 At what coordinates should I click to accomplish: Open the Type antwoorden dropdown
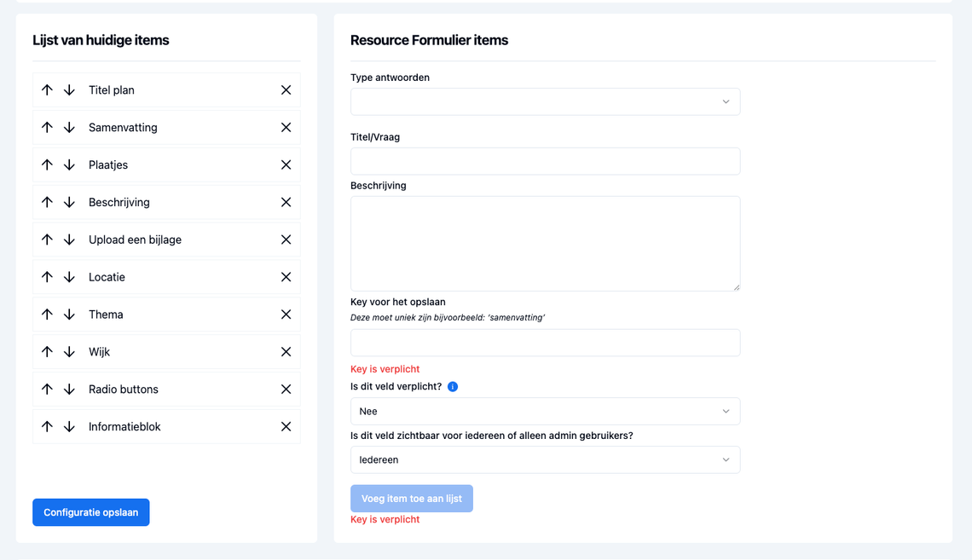(x=545, y=101)
